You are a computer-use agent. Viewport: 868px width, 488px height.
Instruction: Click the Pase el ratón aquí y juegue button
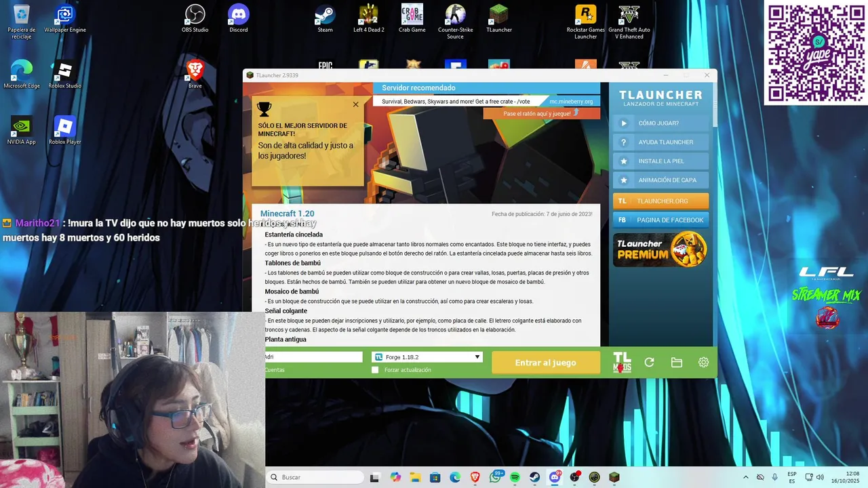pyautogui.click(x=541, y=113)
